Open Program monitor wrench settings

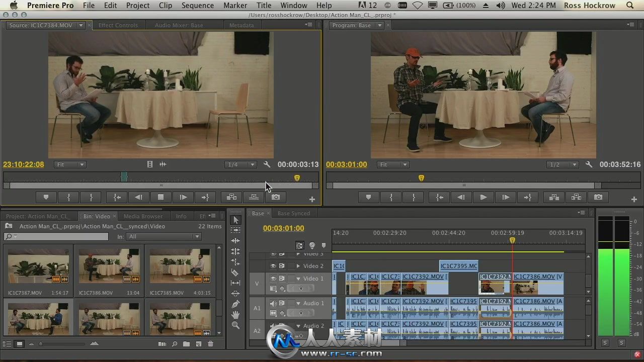pyautogui.click(x=589, y=164)
